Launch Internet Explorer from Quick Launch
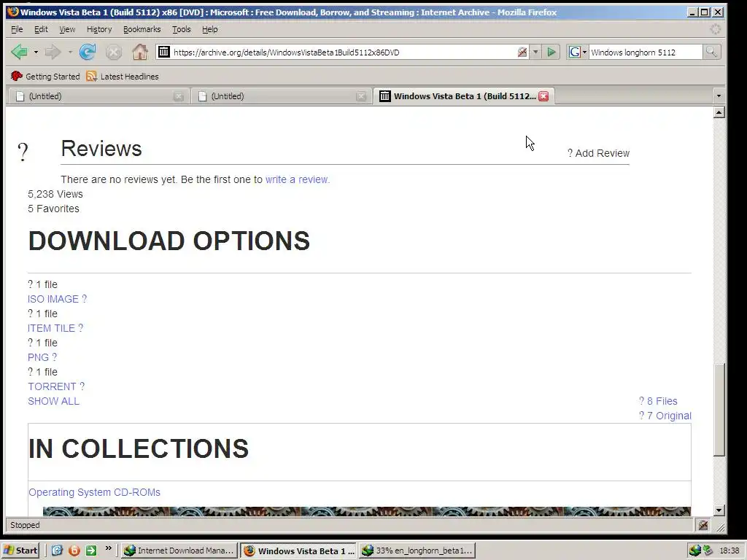This screenshot has height=560, width=747. [x=57, y=551]
